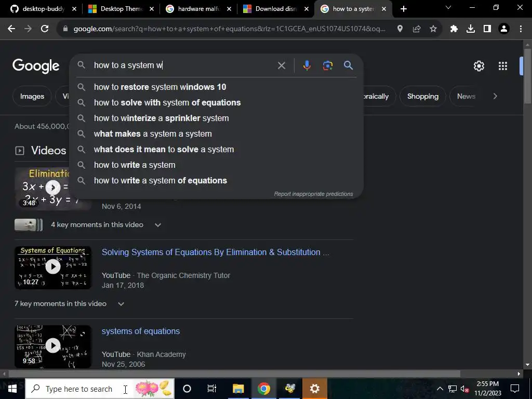
Task: Open Solving Systems of Equations By Elimination video
Action: [216, 252]
